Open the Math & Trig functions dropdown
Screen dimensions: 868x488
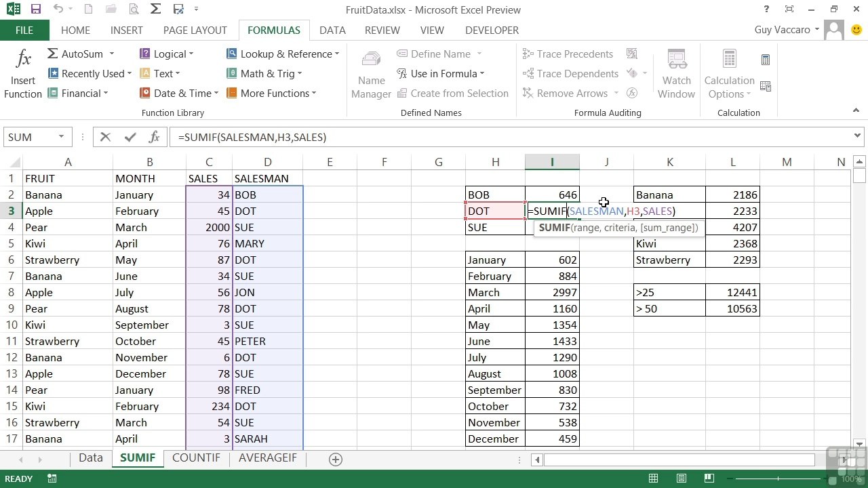[x=264, y=73]
